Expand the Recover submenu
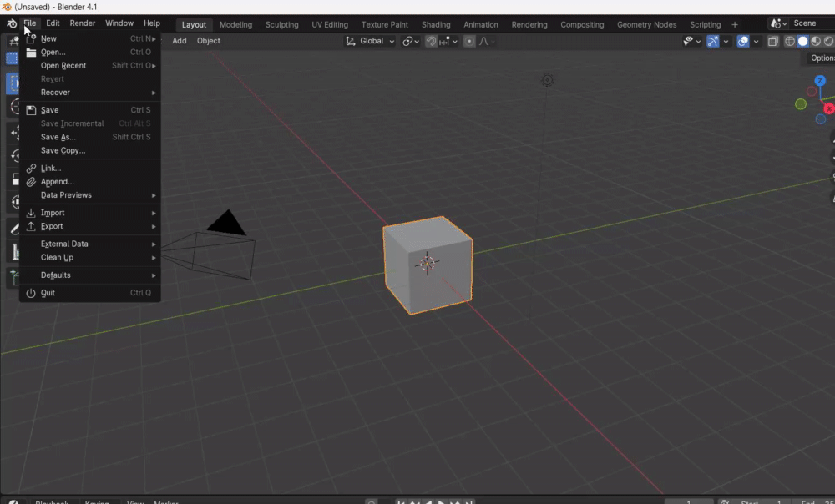The image size is (835, 504). coord(89,93)
